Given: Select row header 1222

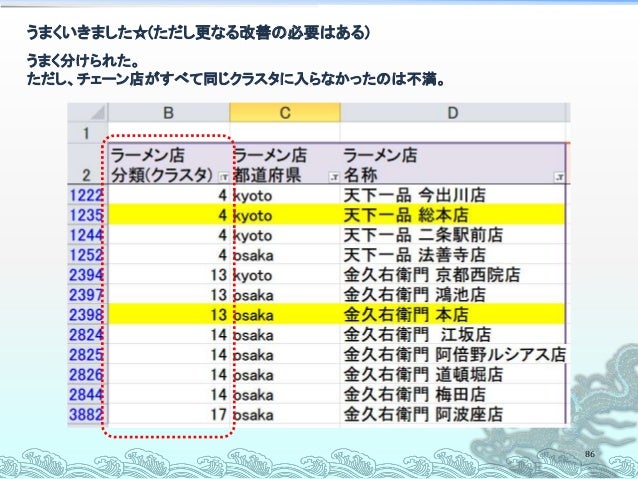Looking at the screenshot, I should [86, 195].
